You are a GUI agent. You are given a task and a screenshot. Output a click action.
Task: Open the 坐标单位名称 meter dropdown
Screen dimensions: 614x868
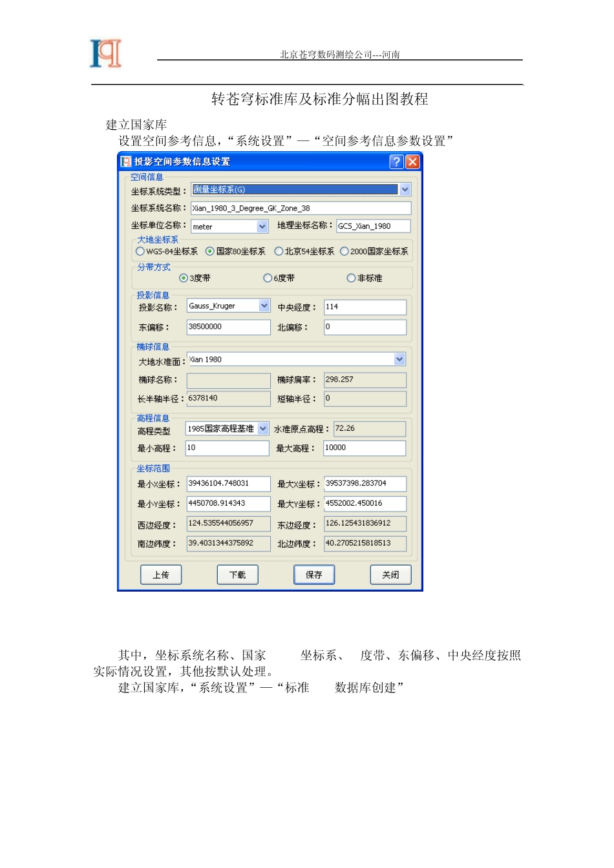point(262,226)
